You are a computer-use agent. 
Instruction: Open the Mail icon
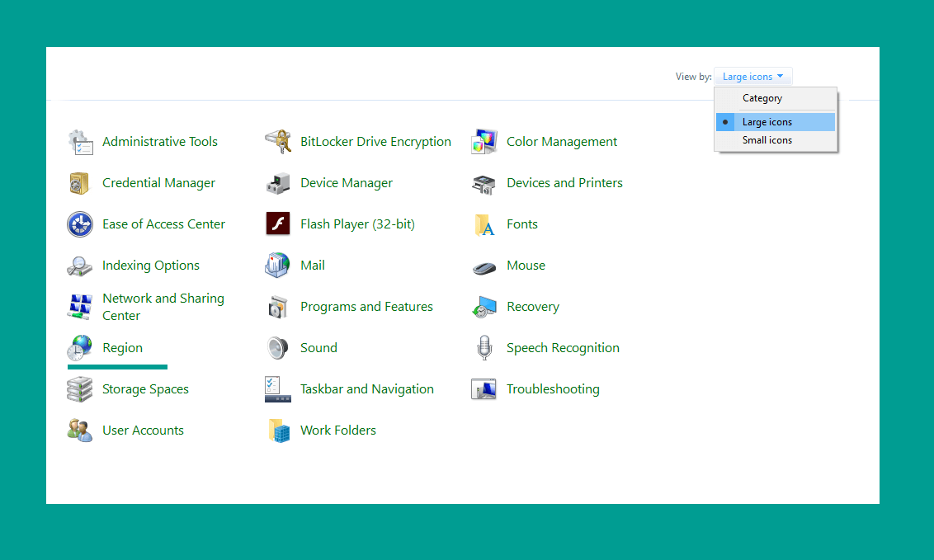(277, 266)
